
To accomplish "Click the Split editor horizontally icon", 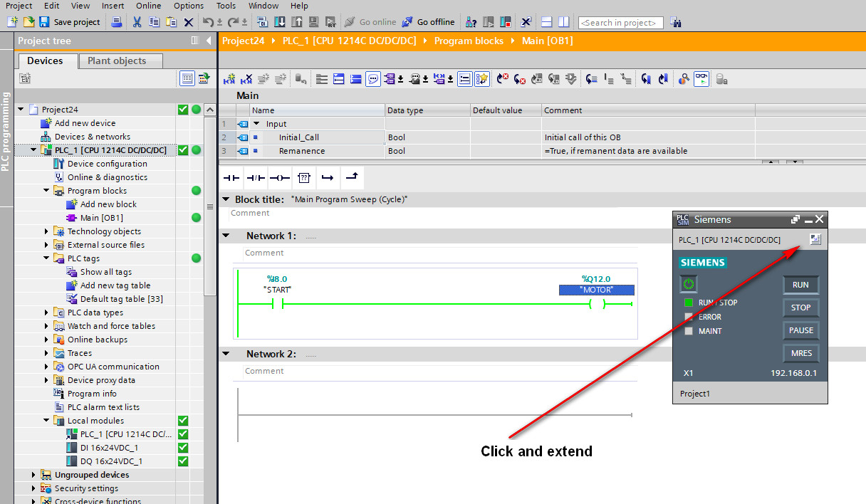I will (547, 22).
